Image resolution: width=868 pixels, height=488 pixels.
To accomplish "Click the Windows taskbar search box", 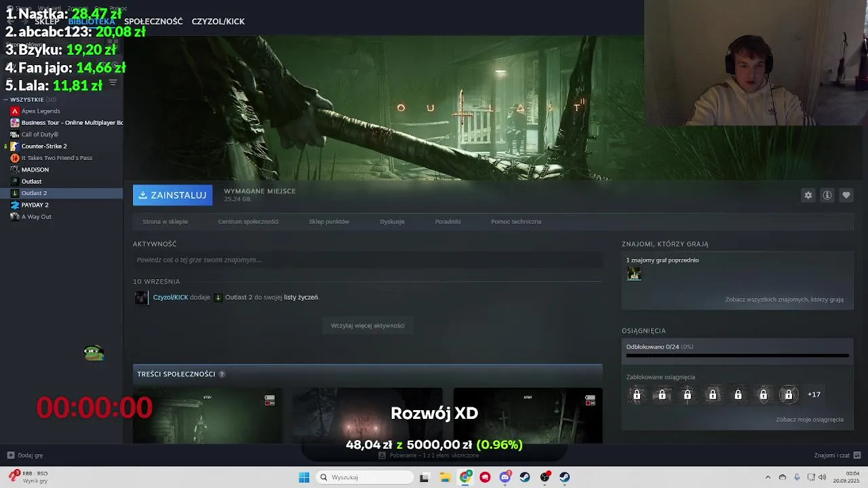I will pyautogui.click(x=366, y=477).
